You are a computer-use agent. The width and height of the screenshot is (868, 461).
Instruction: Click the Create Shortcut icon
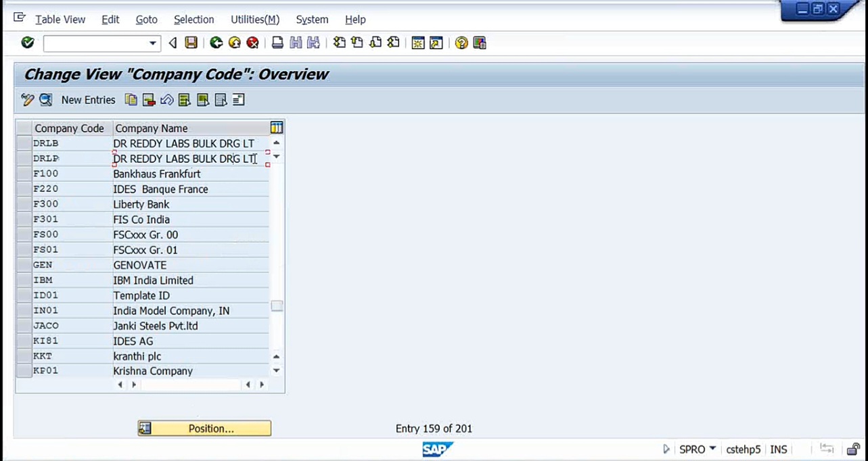click(x=436, y=43)
